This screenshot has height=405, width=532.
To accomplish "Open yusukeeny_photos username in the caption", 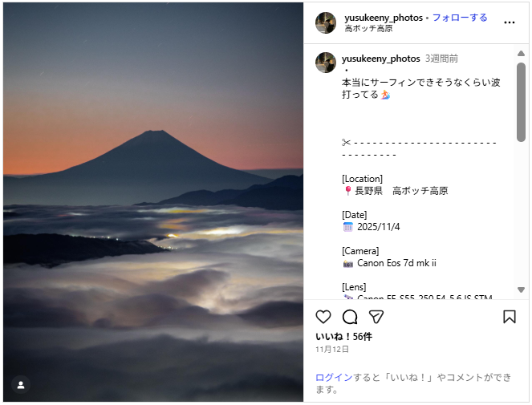I will click(x=380, y=59).
